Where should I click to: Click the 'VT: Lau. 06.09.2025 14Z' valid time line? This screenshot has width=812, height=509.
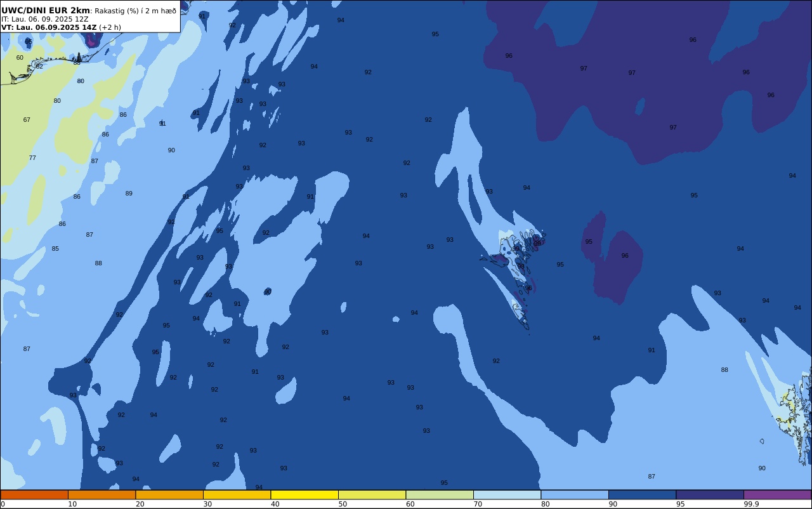pyautogui.click(x=49, y=27)
